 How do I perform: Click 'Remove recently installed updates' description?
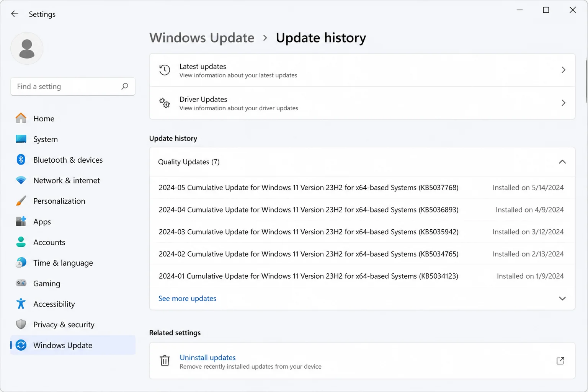pyautogui.click(x=250, y=367)
